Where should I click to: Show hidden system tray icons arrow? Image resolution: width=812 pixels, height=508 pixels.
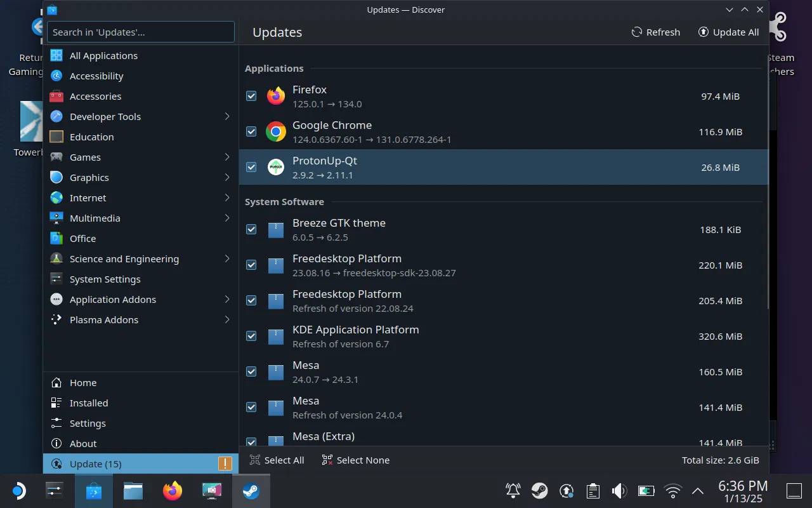click(698, 491)
